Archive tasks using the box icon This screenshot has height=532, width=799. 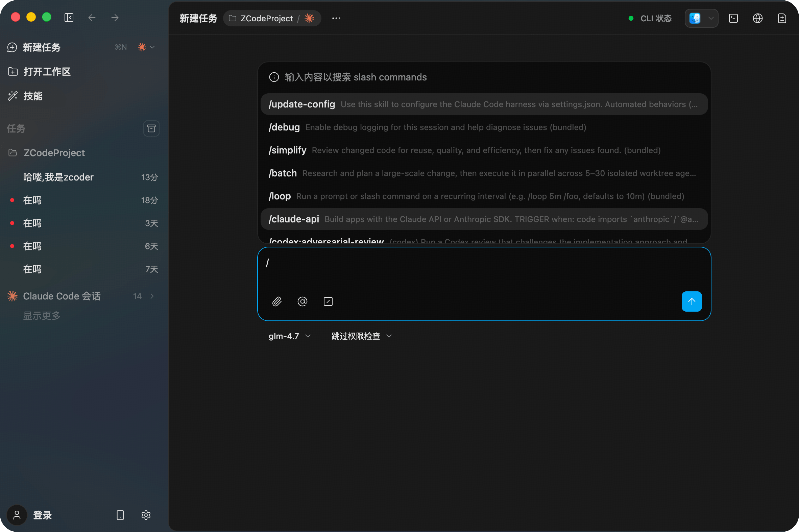point(151,128)
